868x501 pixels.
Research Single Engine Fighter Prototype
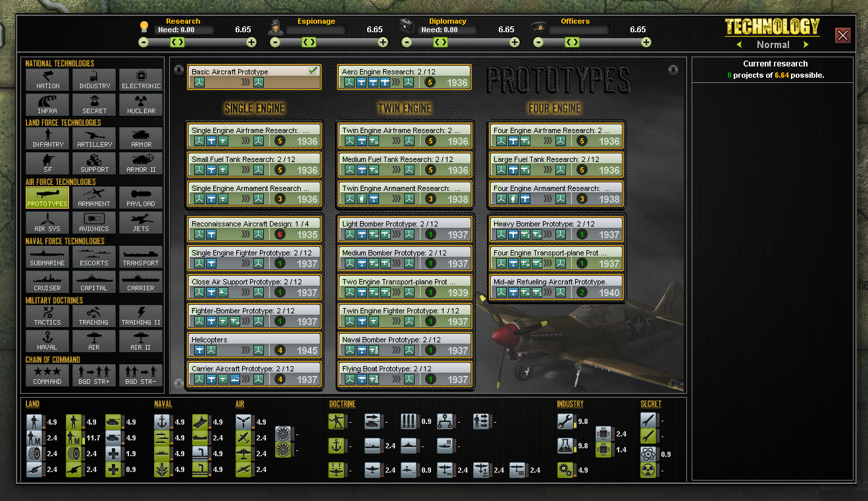(254, 258)
